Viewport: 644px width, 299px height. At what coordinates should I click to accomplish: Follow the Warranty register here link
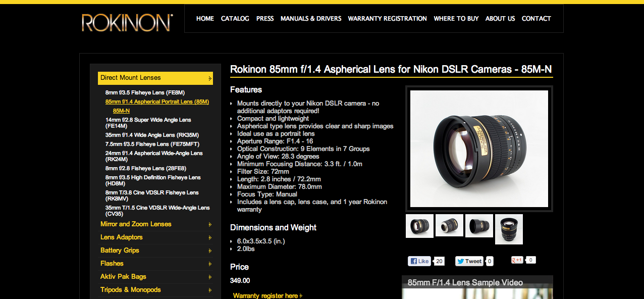(x=267, y=295)
